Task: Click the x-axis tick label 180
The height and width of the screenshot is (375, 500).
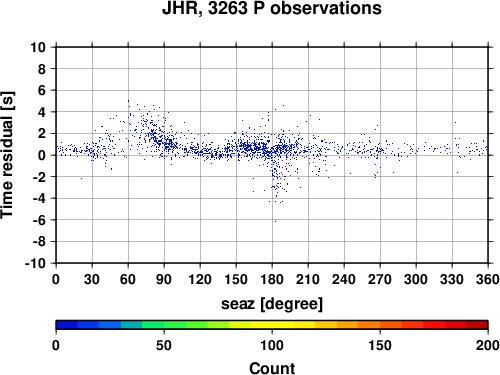Action: click(x=272, y=279)
